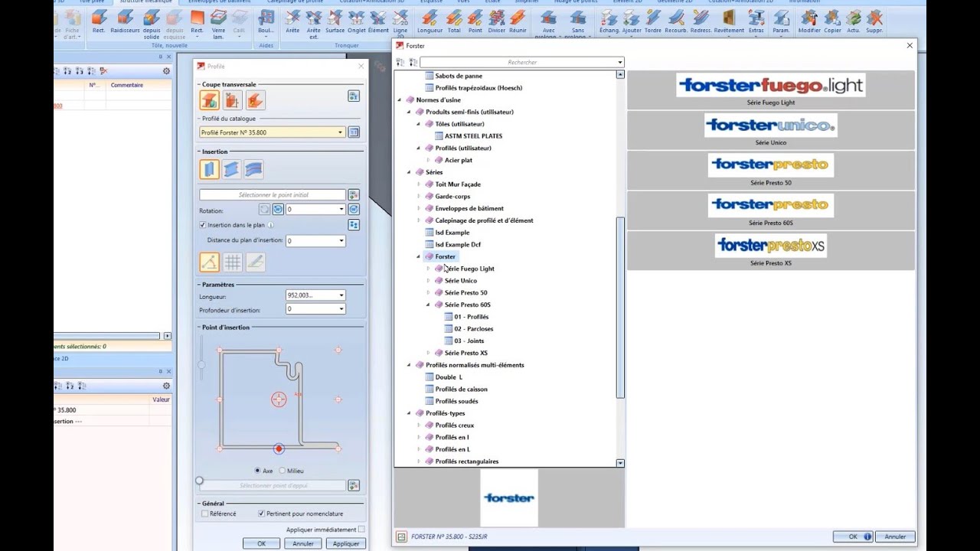The height and width of the screenshot is (551, 980).
Task: Activate the two-point line insertion mode icon
Action: pyautogui.click(x=209, y=262)
